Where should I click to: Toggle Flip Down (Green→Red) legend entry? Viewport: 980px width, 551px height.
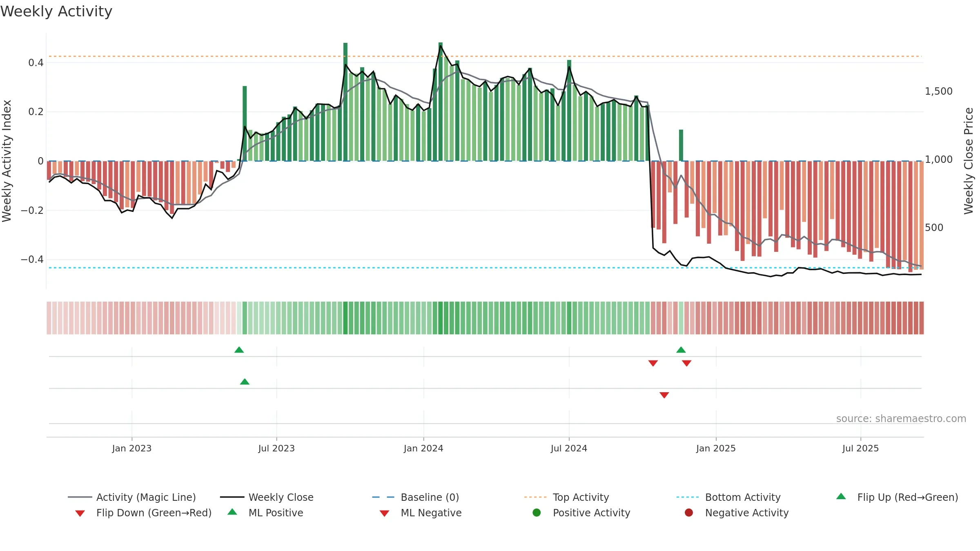click(143, 513)
